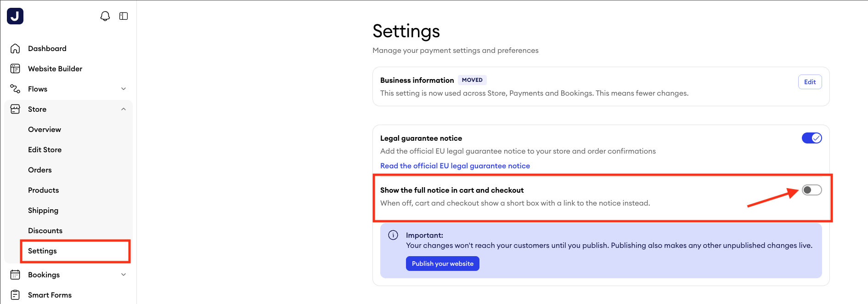Expand the Flows chevron
This screenshot has height=304, width=868.
click(x=124, y=89)
